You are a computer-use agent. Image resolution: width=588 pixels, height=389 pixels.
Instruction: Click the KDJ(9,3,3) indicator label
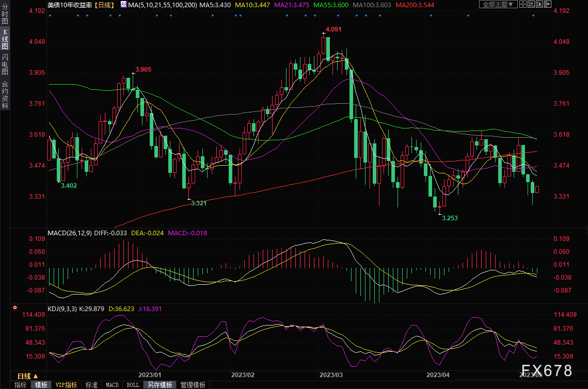(62, 309)
